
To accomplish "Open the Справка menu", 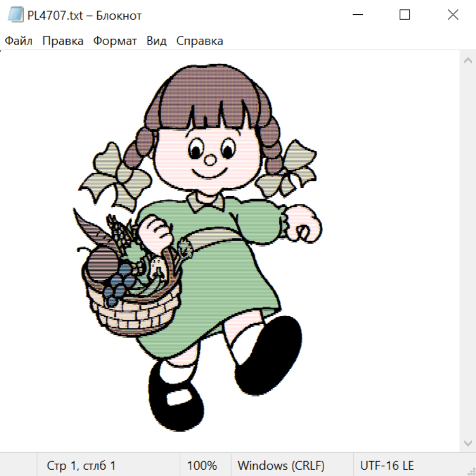I will pyautogui.click(x=199, y=41).
